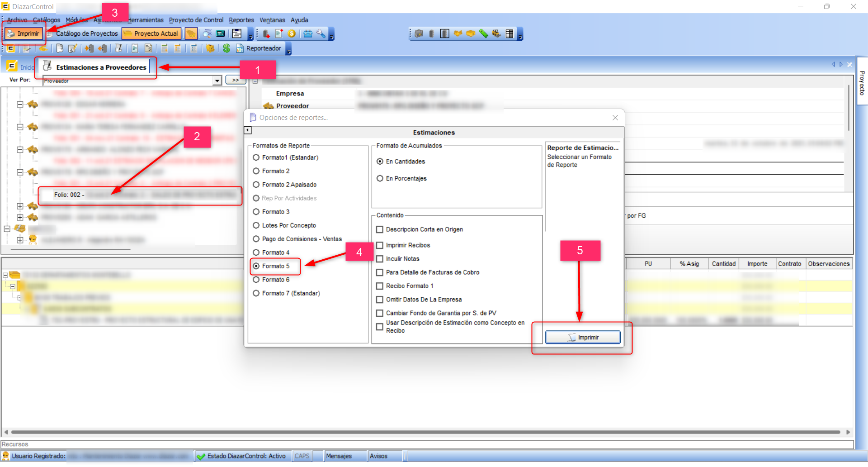Viewport: 868px width, 467px height.
Task: Open the Ver Por dropdown
Action: (217, 81)
